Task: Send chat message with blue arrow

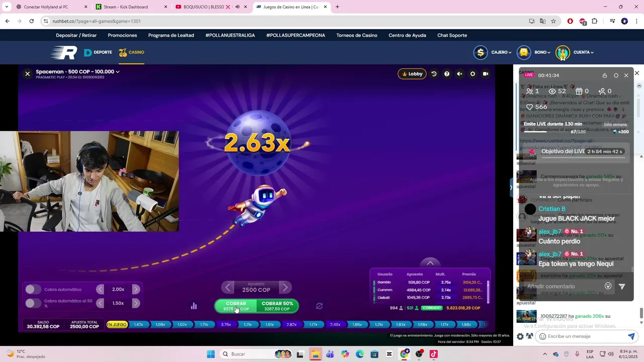Action: (x=631, y=336)
